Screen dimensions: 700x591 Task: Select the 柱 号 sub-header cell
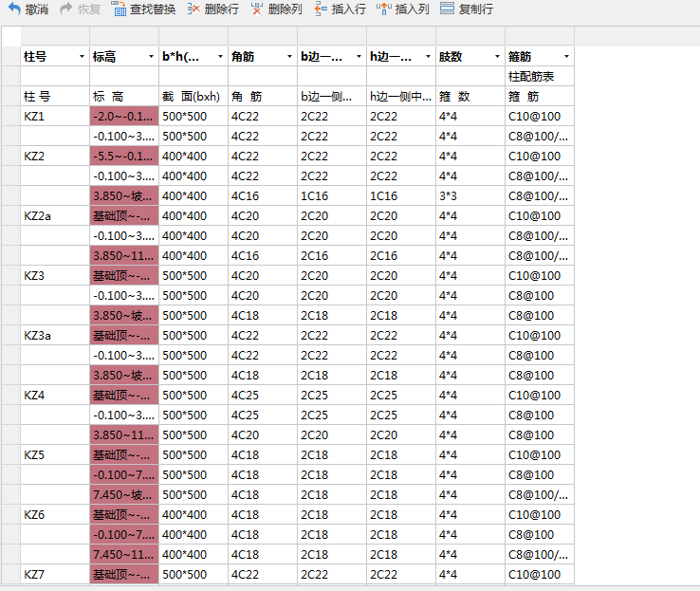tap(55, 97)
